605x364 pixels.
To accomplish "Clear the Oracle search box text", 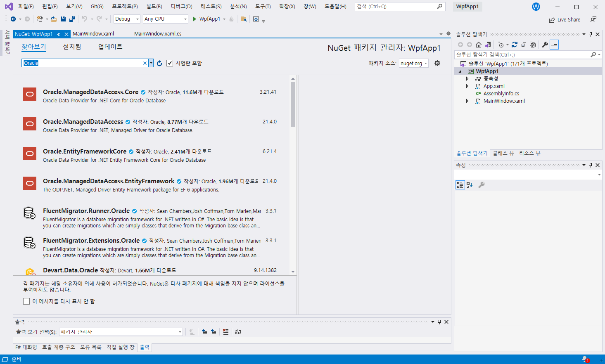I will (x=145, y=63).
